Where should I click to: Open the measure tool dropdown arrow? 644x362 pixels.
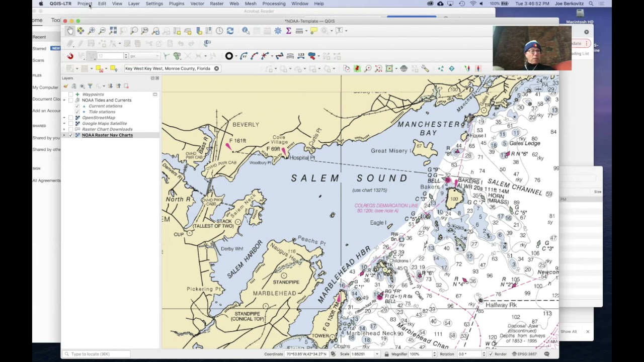pos(306,31)
